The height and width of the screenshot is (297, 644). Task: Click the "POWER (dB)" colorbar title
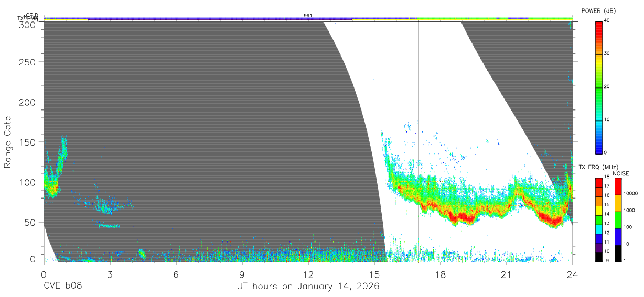(x=599, y=10)
